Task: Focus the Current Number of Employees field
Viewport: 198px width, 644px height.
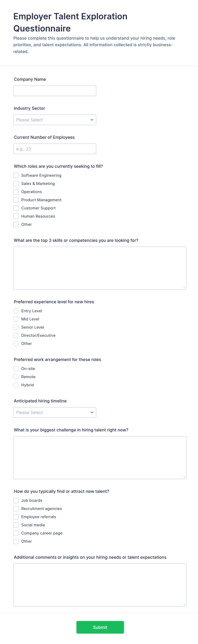Action: pyautogui.click(x=55, y=149)
